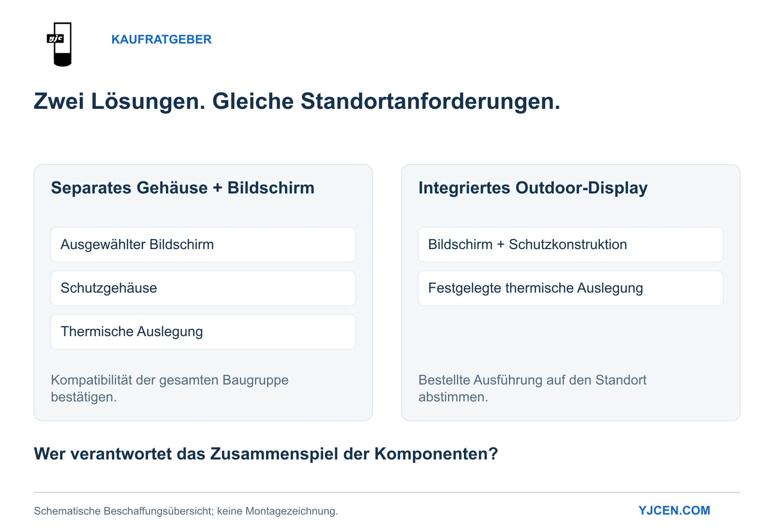The height and width of the screenshot is (532, 774).
Task: Click the yjc logo icon
Action: tap(60, 44)
